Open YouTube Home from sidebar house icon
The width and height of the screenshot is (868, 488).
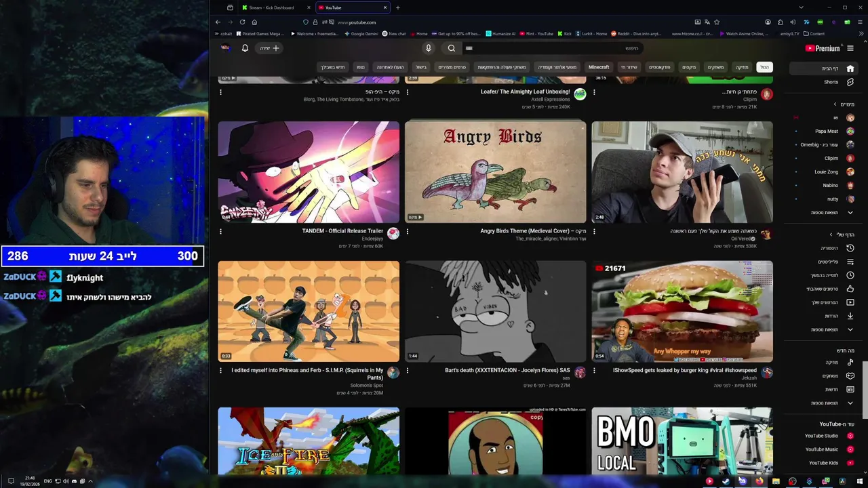coord(850,68)
